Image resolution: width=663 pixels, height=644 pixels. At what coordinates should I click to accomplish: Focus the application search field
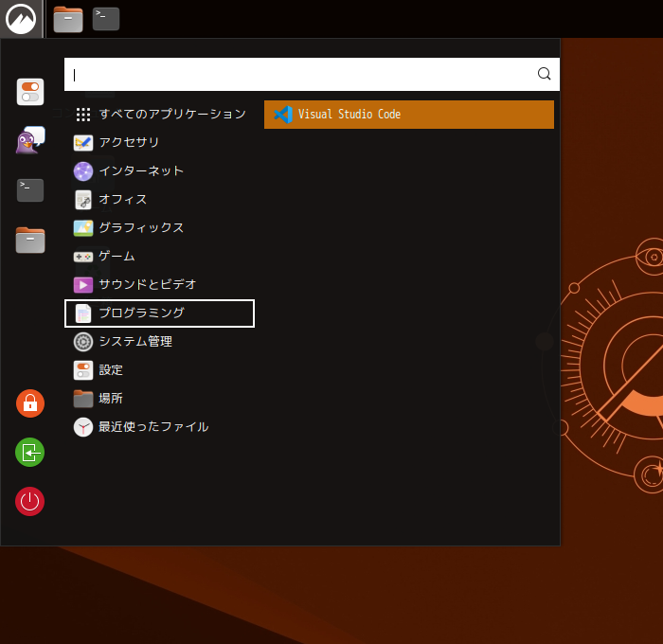[312, 75]
